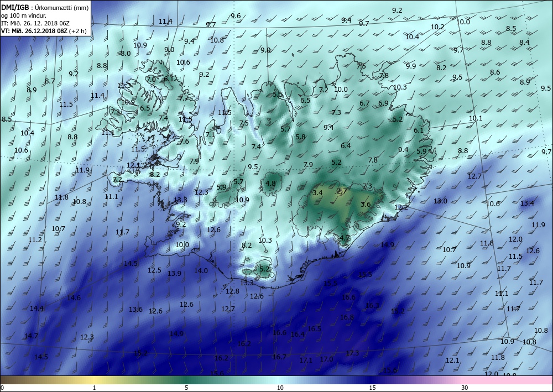Click the map value 6.7

coord(364,103)
